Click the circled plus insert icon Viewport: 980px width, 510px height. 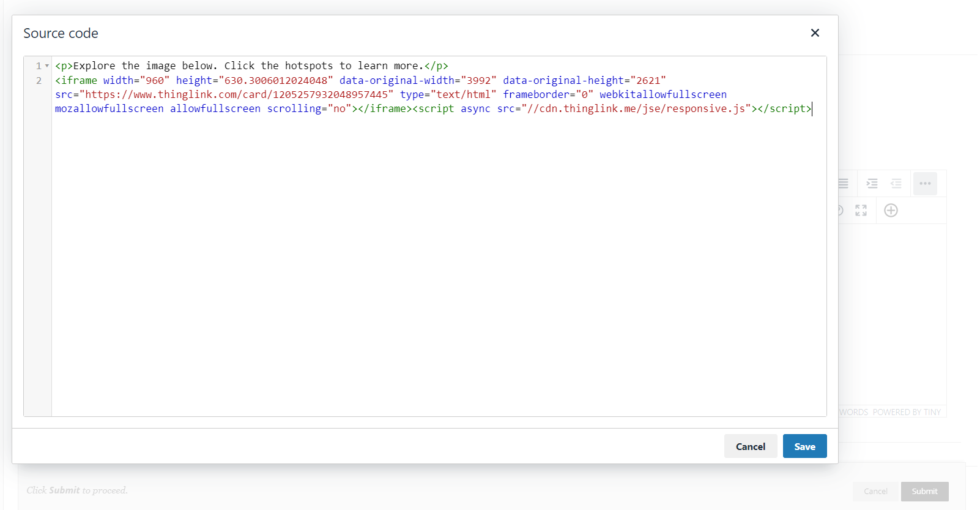891,211
